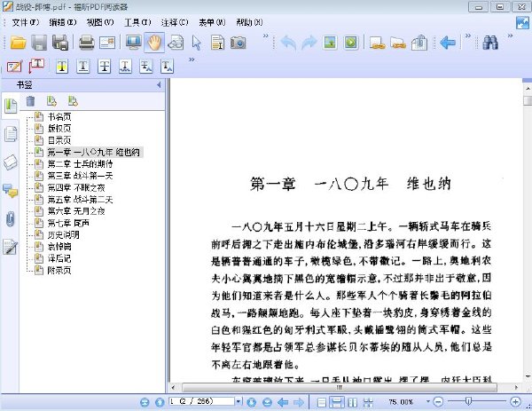
Task: Click the Save floppy disk icon
Action: point(39,43)
